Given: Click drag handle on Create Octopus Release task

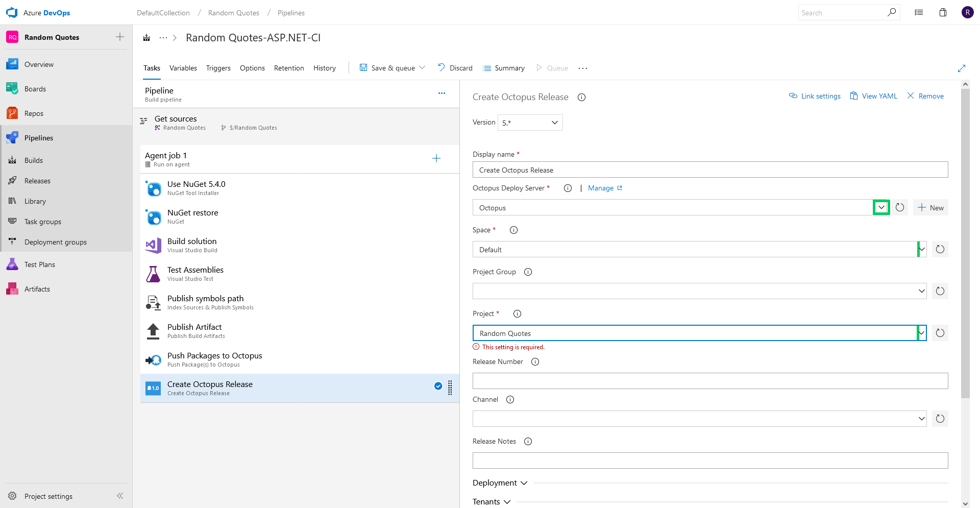Looking at the screenshot, I should [450, 388].
